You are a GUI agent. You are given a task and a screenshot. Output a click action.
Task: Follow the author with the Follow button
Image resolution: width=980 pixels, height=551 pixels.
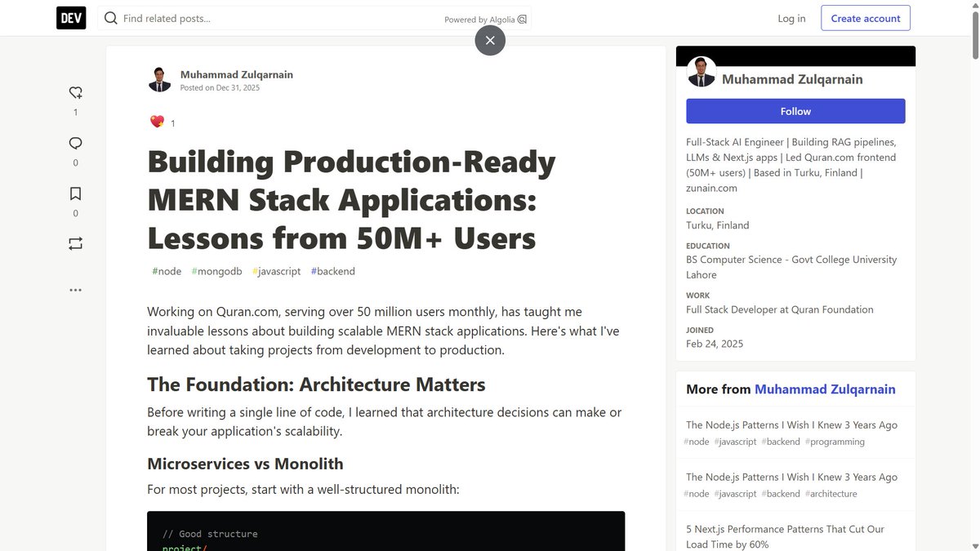(x=795, y=111)
